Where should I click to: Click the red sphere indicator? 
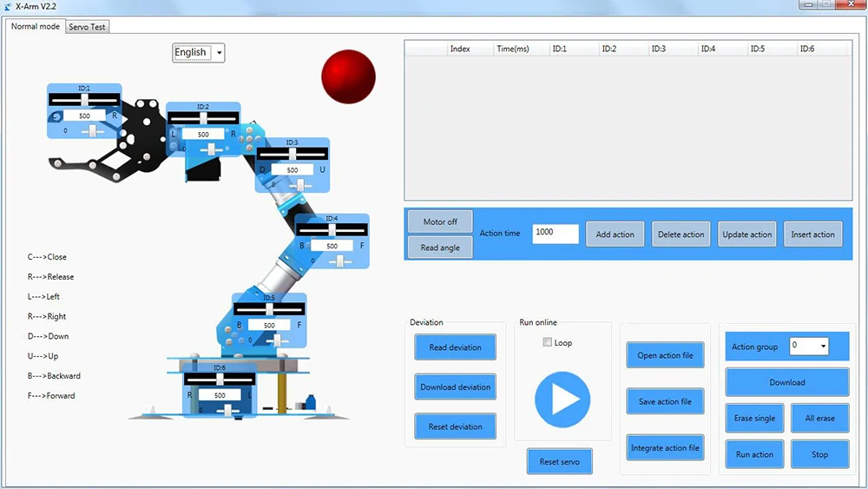(348, 77)
